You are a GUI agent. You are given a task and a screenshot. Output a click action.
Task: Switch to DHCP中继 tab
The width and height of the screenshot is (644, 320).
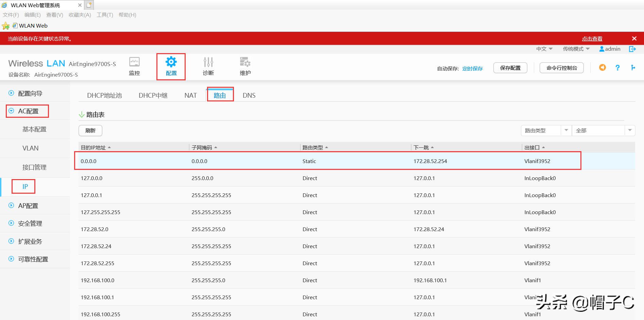[153, 95]
